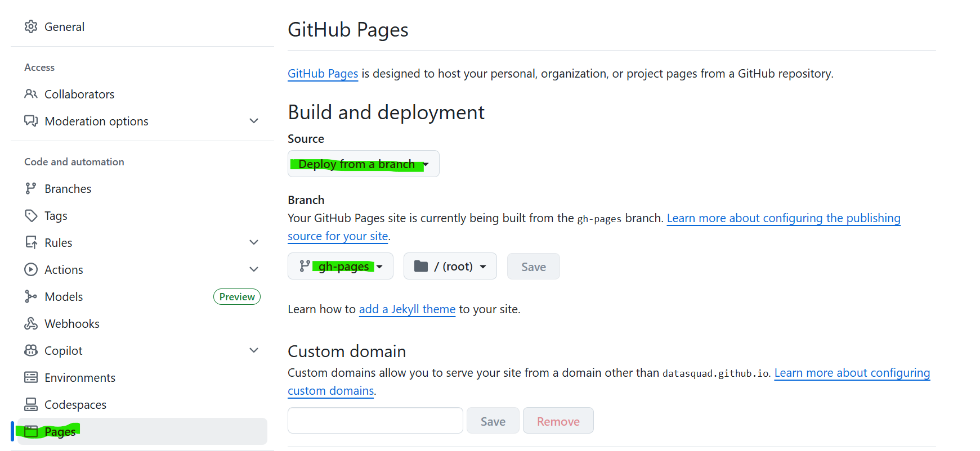
Task: Click the Branches git-branch icon in sidebar
Action: tap(31, 188)
